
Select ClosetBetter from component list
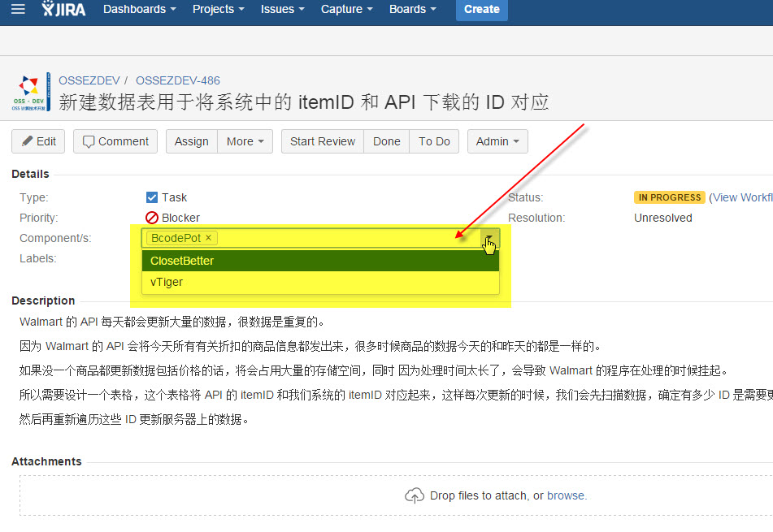[320, 261]
